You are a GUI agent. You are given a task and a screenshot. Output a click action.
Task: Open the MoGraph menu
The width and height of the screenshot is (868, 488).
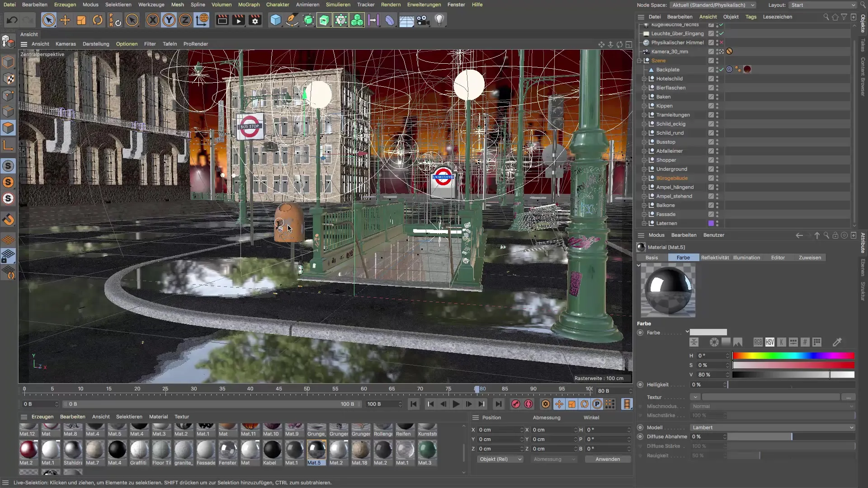pyautogui.click(x=249, y=5)
